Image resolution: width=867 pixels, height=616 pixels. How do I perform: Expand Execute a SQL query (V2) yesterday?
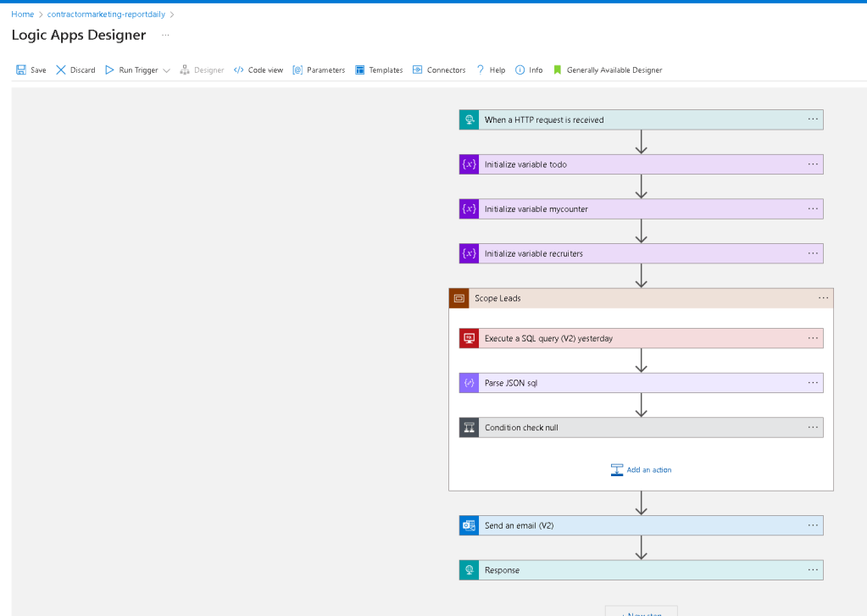coord(641,338)
